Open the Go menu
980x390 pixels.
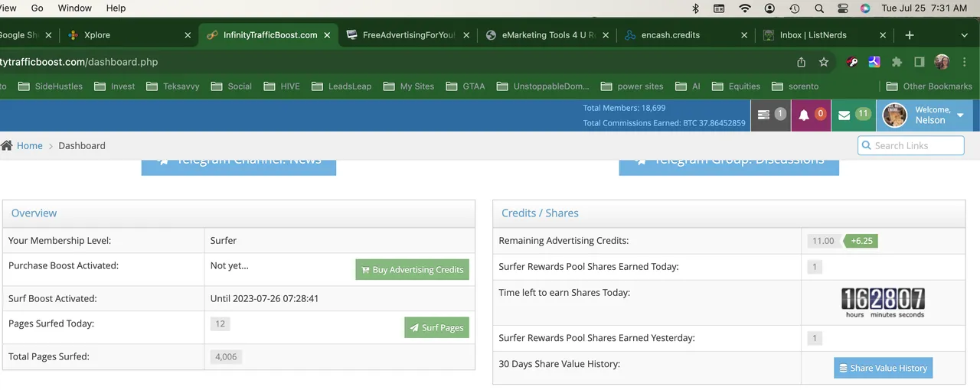[x=38, y=8]
